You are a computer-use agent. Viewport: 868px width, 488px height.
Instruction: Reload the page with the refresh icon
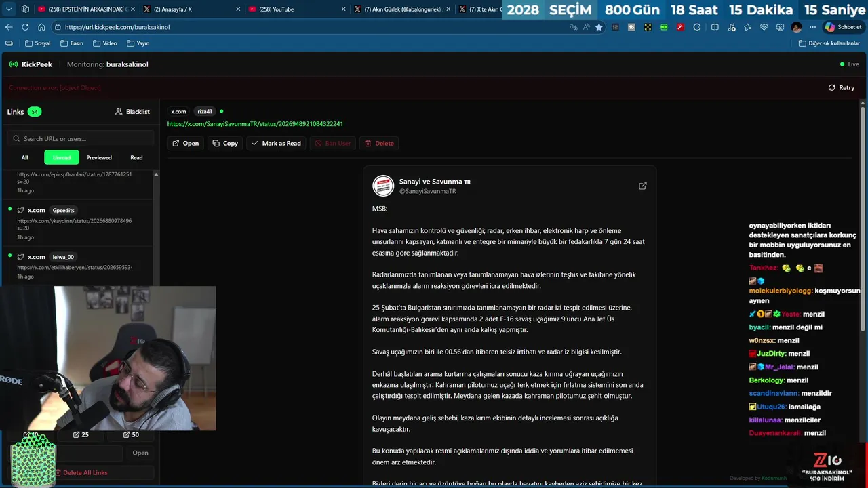[25, 27]
